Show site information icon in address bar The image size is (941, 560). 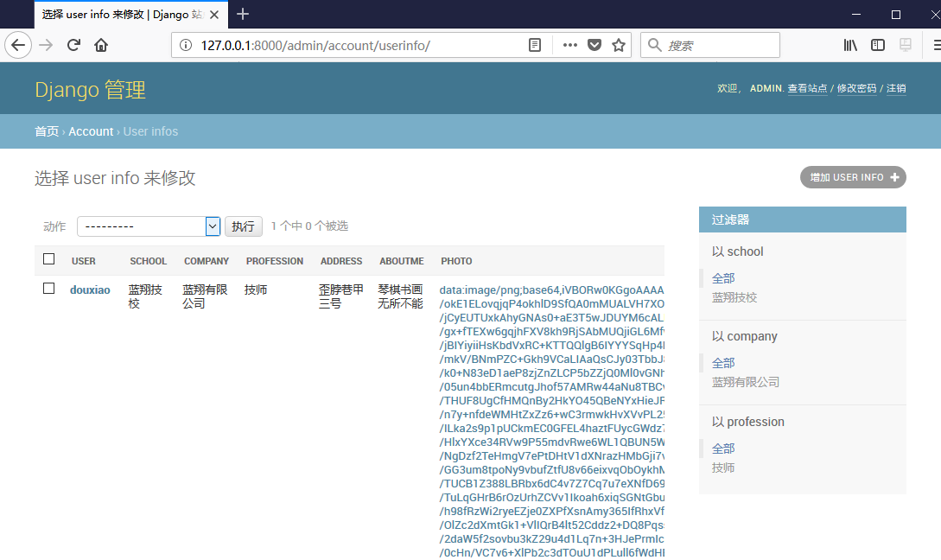click(186, 45)
